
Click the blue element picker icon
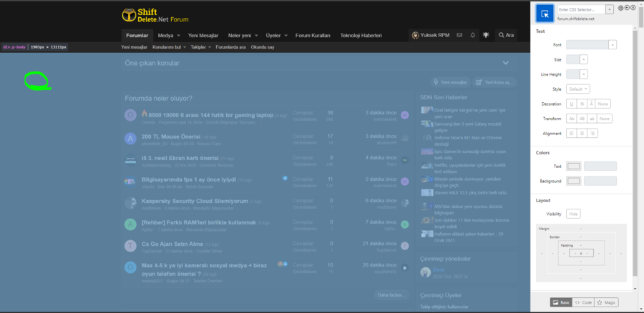point(545,14)
